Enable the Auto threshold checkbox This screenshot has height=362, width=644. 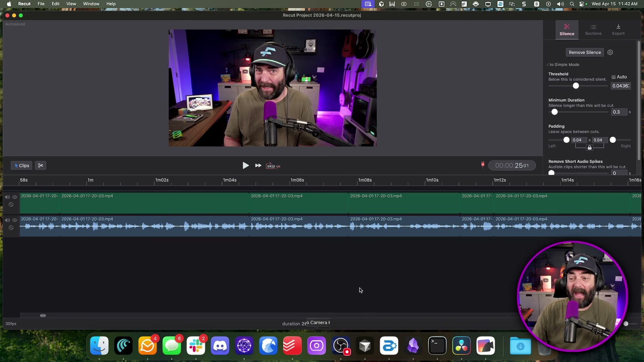(613, 77)
